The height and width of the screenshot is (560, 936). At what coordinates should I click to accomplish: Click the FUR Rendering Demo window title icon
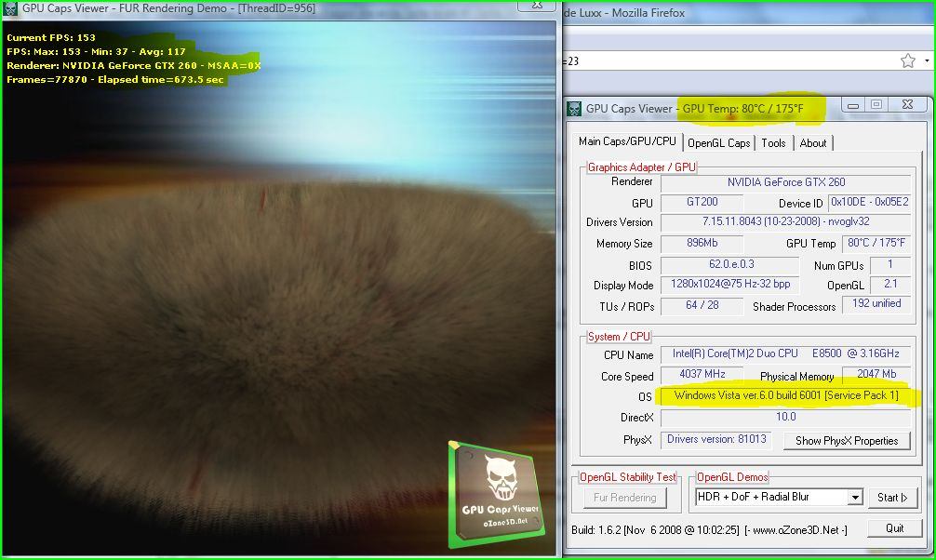[x=11, y=8]
